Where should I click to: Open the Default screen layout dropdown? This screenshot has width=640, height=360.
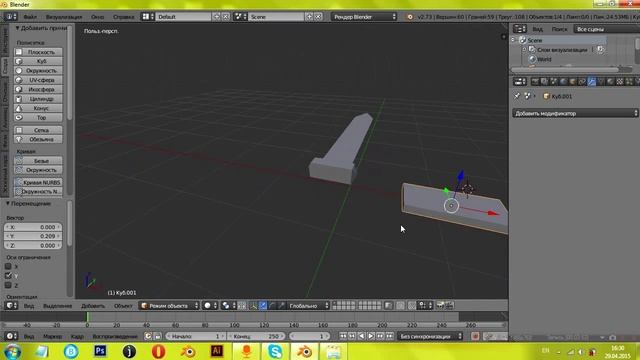[x=183, y=17]
